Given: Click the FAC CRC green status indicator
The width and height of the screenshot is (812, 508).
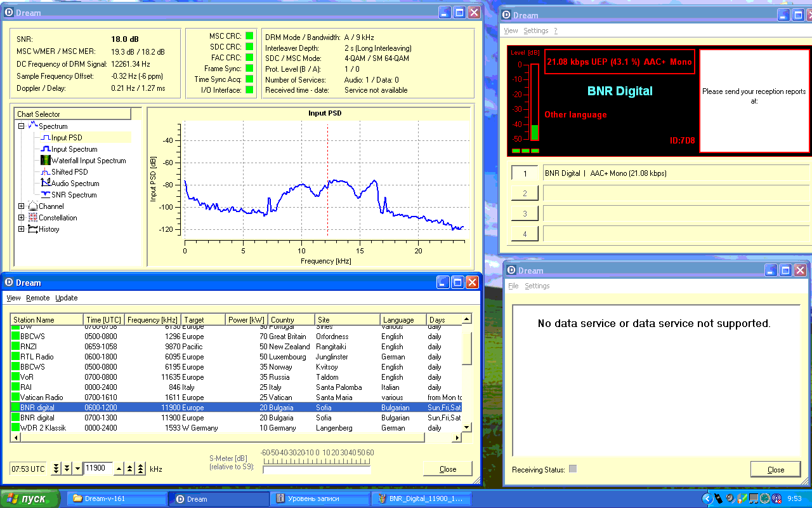Looking at the screenshot, I should (x=249, y=58).
